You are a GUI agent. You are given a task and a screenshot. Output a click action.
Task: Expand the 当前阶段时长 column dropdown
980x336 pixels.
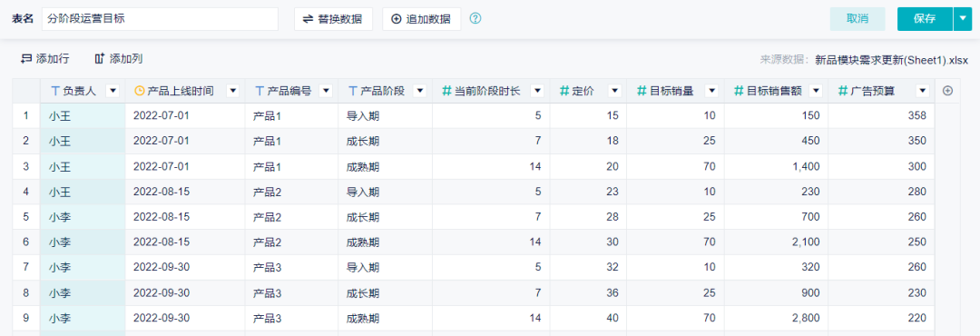537,92
